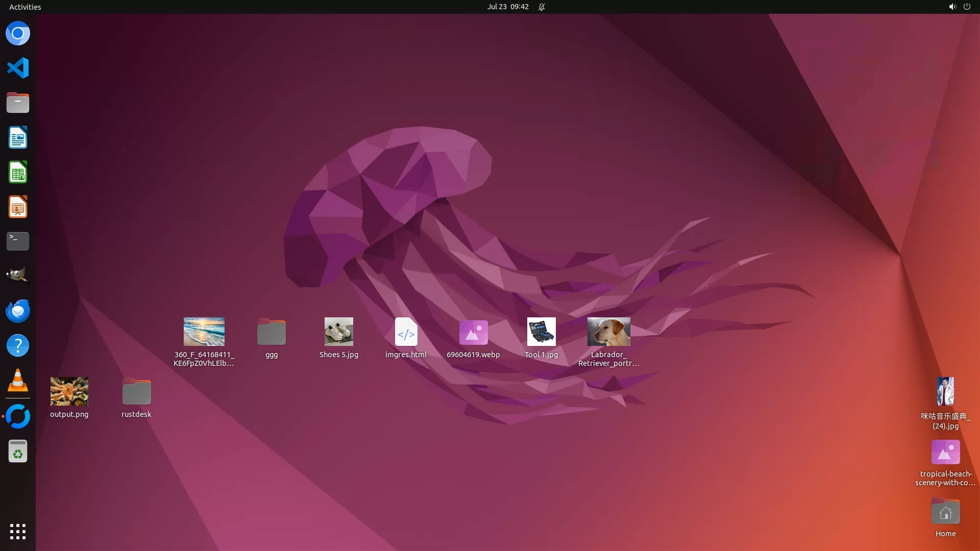Launch LibreOffice Impress from dock
The image size is (980, 551).
[18, 207]
